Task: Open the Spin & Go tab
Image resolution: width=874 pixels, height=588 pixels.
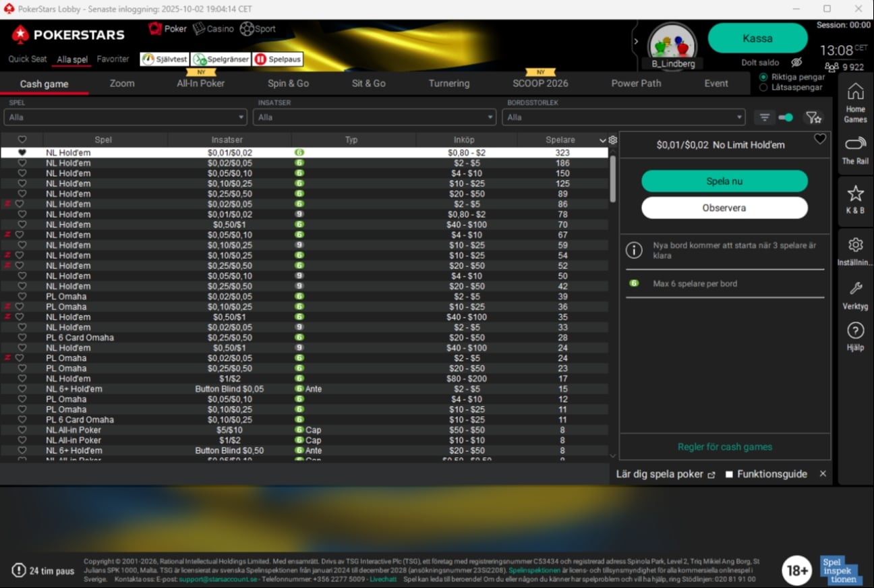Action: pyautogui.click(x=288, y=84)
